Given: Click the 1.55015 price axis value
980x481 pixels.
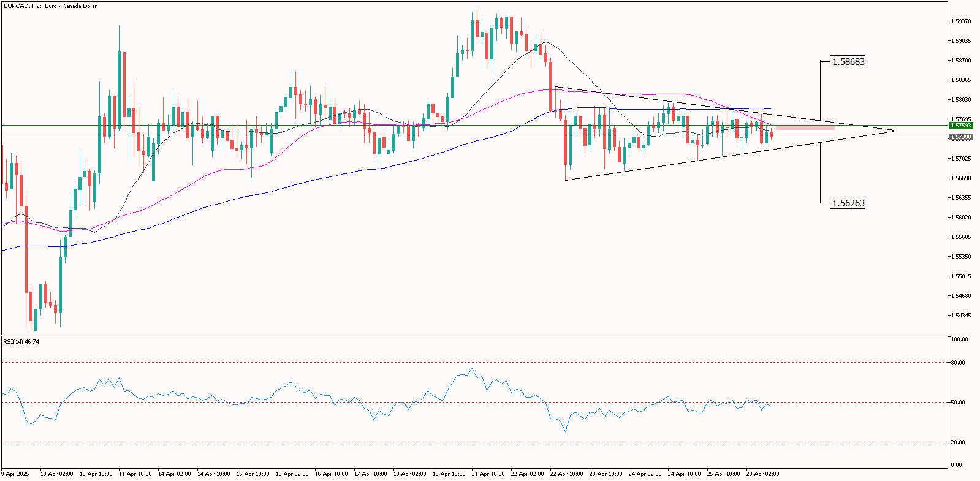Looking at the screenshot, I should (962, 276).
